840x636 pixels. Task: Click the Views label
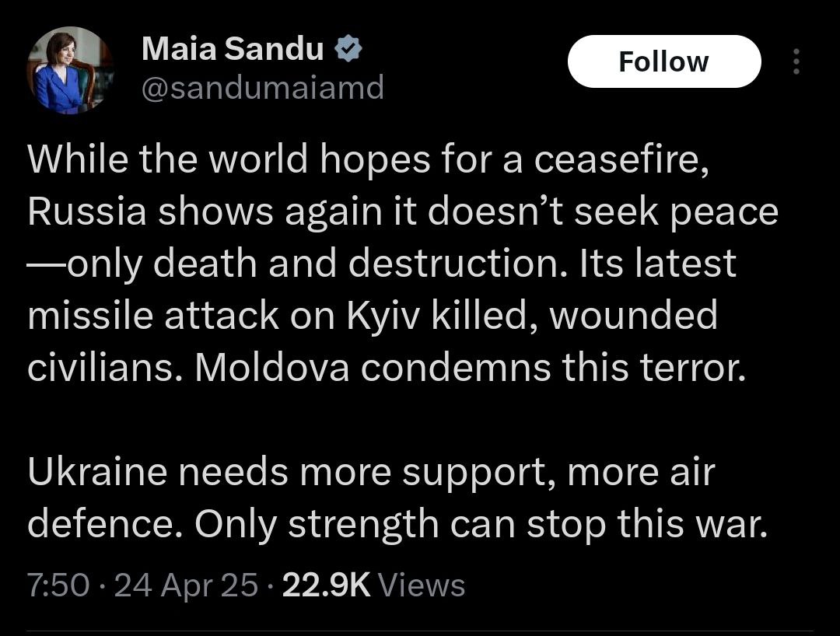(x=425, y=585)
